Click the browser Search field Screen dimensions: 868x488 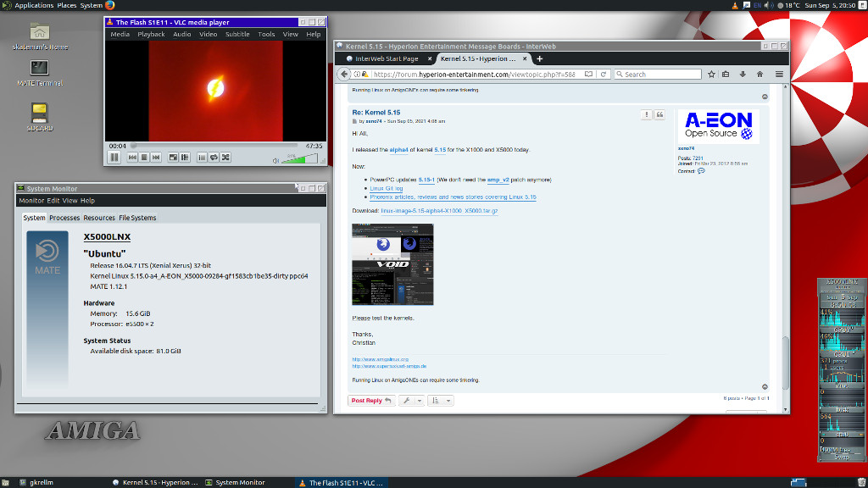(x=658, y=75)
